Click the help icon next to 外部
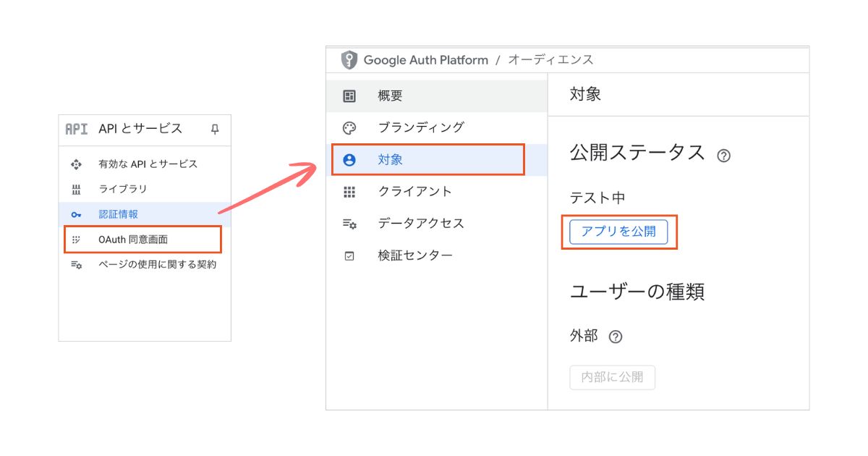868x456 pixels. click(x=616, y=337)
